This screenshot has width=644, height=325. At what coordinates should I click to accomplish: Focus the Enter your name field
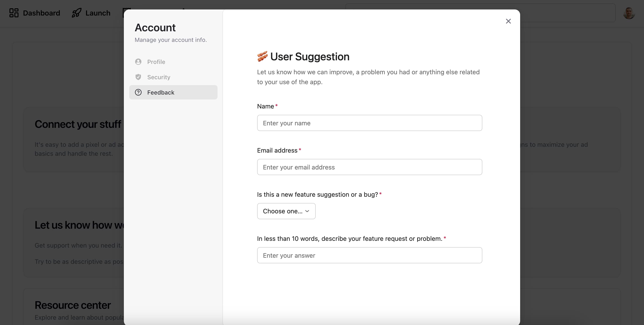[370, 123]
